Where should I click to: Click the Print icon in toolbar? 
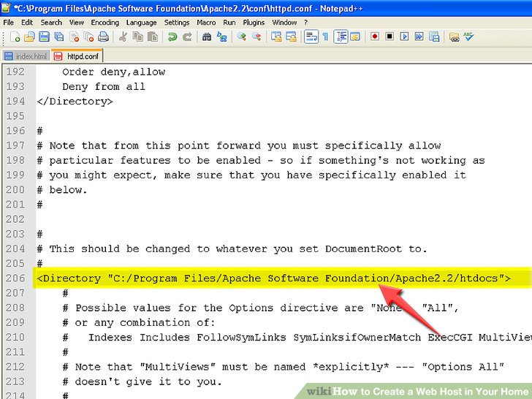pos(104,37)
